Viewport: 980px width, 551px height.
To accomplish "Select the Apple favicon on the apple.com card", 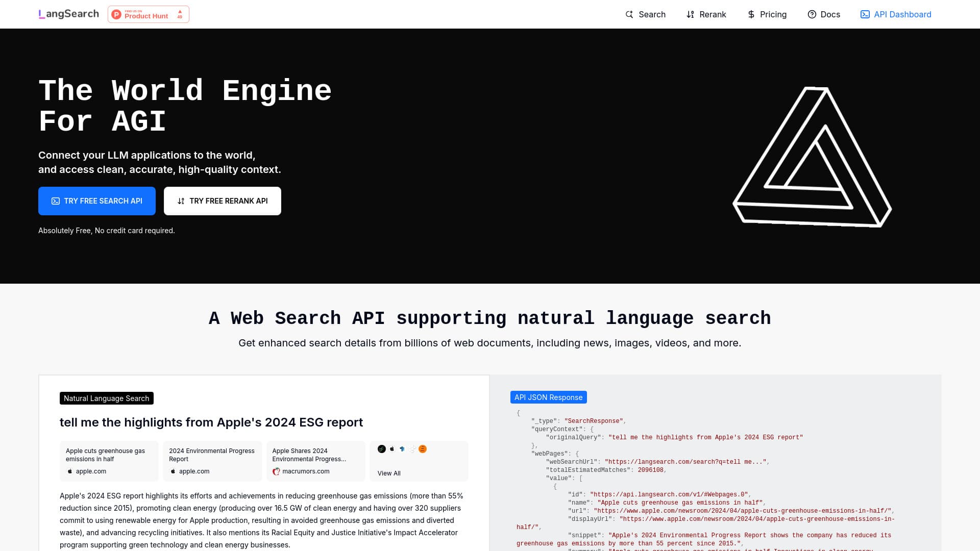I will coord(70,471).
